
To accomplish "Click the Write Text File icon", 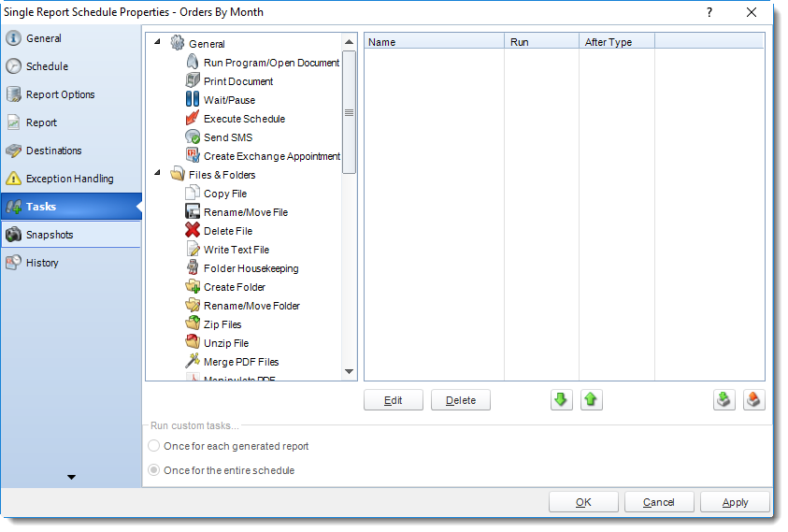I will 193,249.
